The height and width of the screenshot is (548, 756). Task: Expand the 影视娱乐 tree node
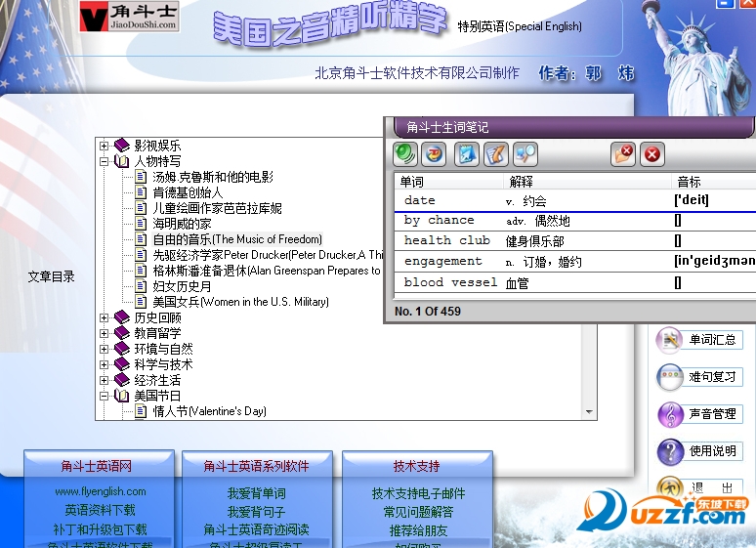(104, 146)
